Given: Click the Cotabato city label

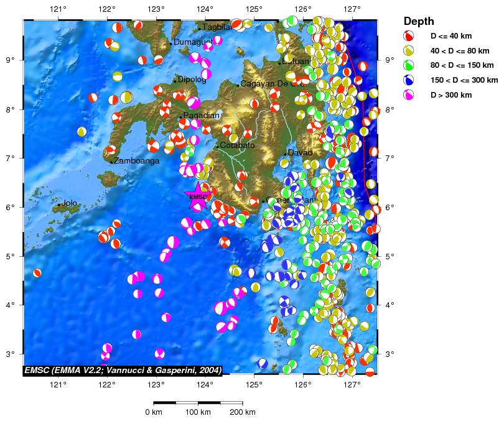Looking at the screenshot, I should click(x=237, y=145).
